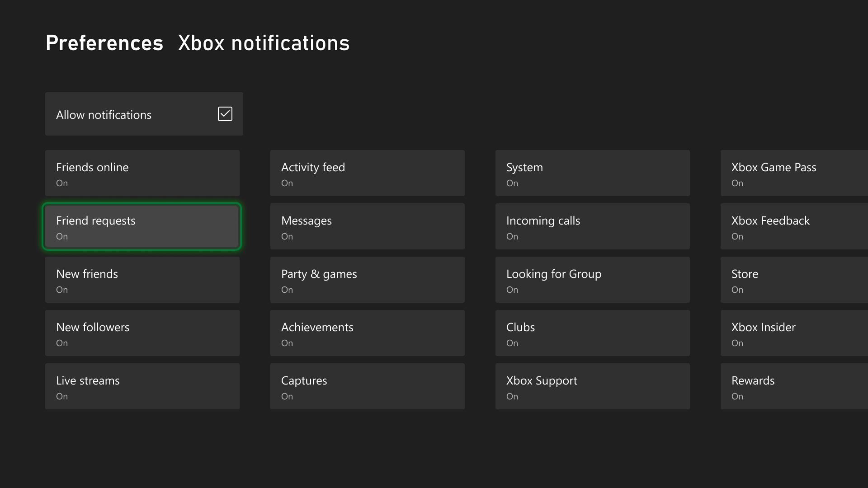Open Looking for Group settings
The width and height of the screenshot is (868, 488).
coord(592,280)
